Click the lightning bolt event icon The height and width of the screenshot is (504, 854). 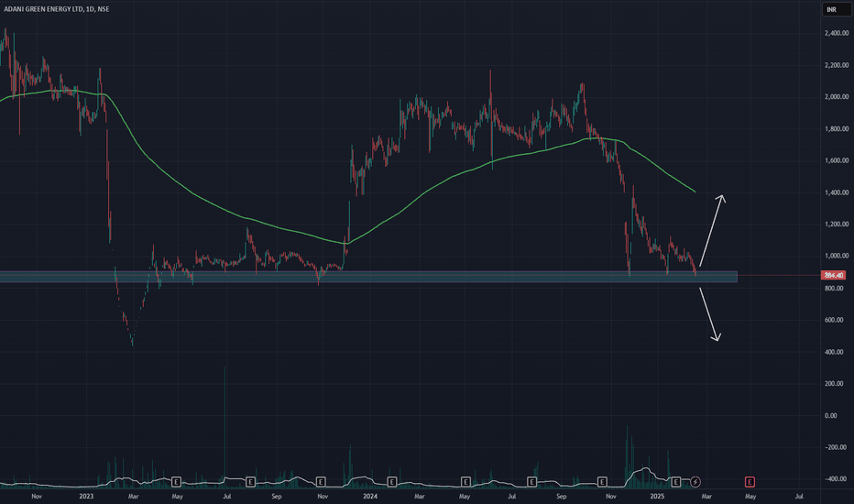[x=695, y=482]
